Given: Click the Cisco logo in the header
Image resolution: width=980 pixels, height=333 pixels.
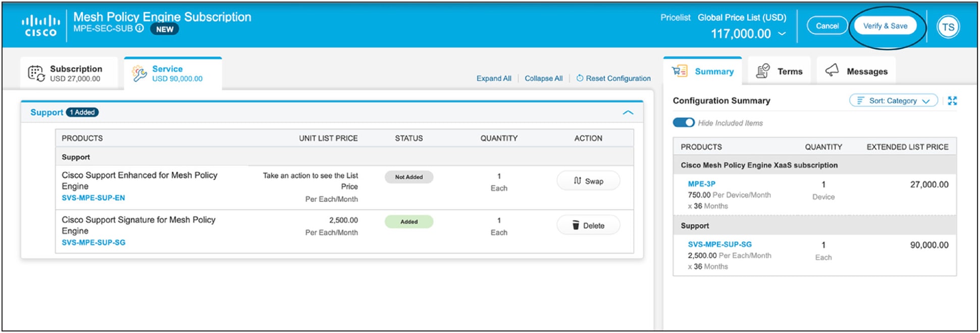Looking at the screenshot, I should pos(41,26).
